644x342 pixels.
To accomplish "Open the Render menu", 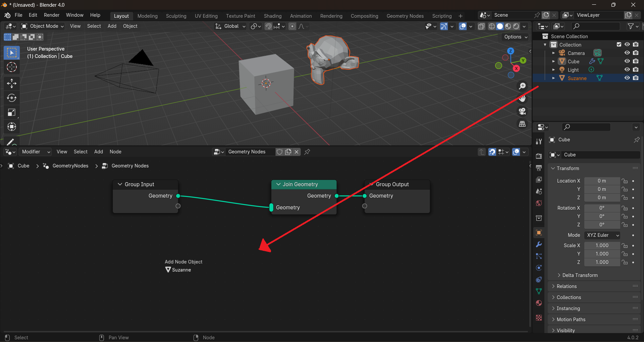I will point(52,15).
